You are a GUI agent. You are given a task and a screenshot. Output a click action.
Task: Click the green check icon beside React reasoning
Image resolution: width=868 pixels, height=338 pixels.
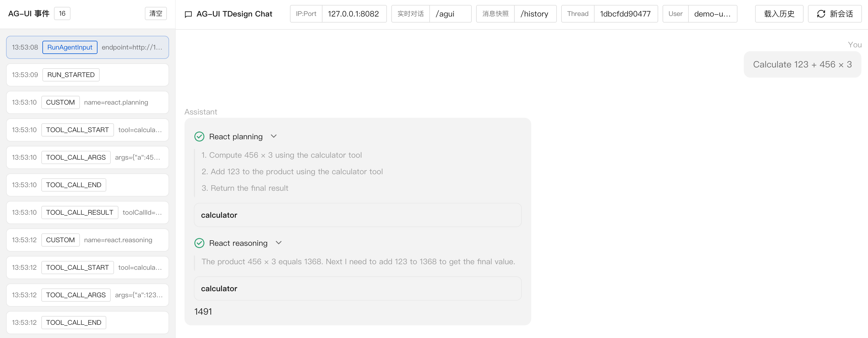[x=199, y=243]
